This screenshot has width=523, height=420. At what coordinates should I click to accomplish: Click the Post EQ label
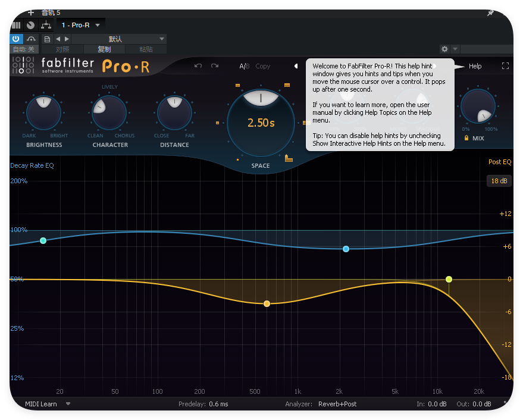[500, 162]
